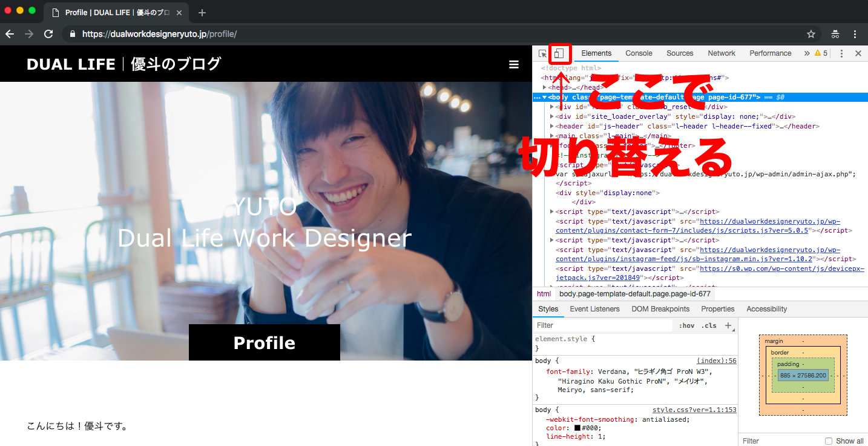
Task: Toggle the device toolbar icon
Action: (x=559, y=53)
